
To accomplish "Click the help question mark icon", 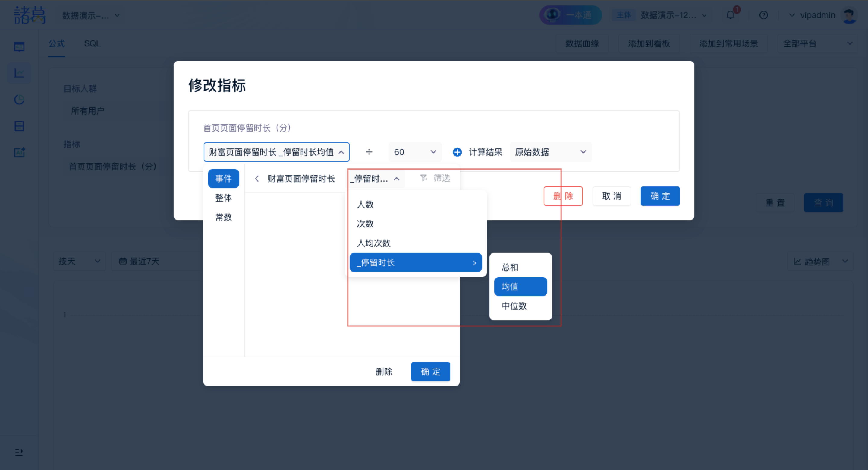I will 763,15.
